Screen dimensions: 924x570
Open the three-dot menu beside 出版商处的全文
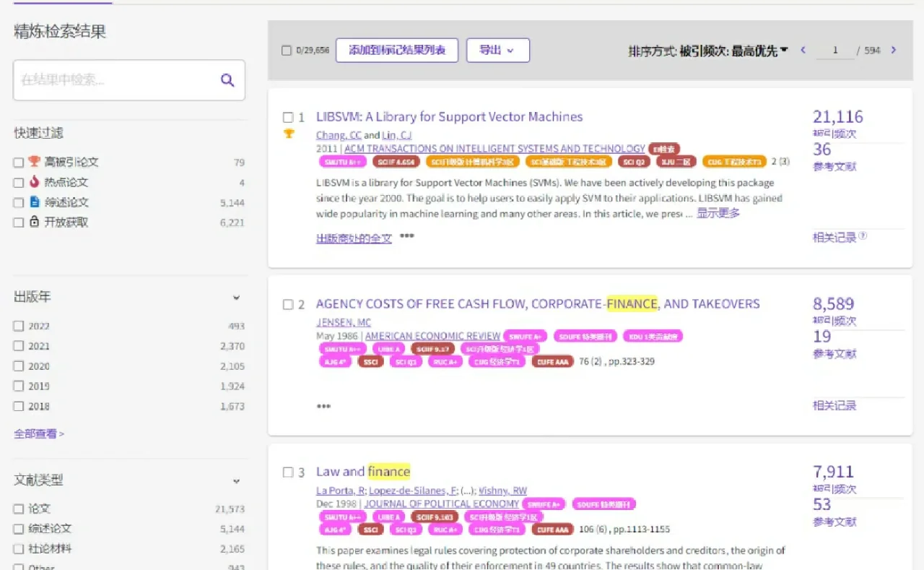tap(407, 236)
